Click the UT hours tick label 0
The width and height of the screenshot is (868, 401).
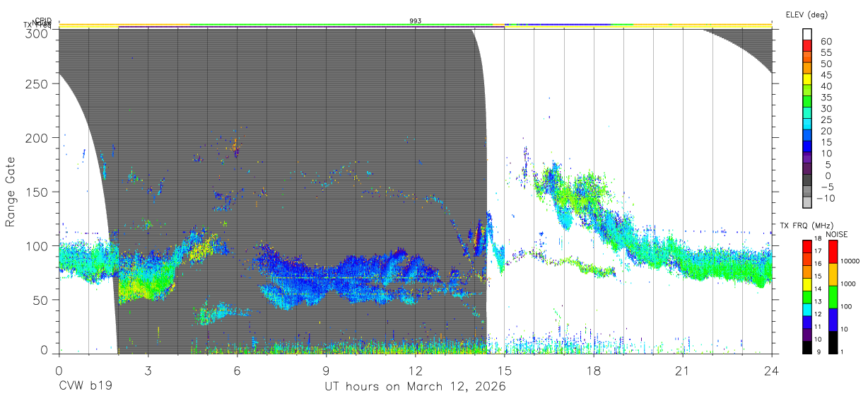(x=59, y=371)
